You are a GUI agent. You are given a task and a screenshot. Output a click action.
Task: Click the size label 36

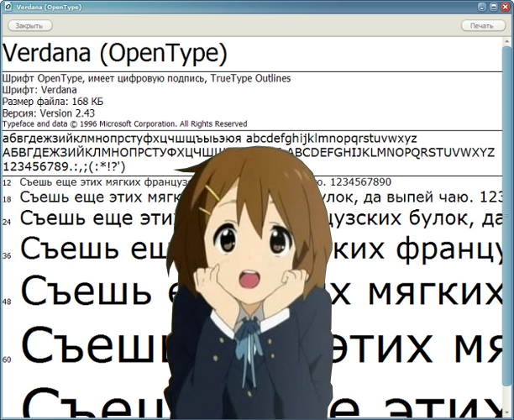click(x=7, y=255)
